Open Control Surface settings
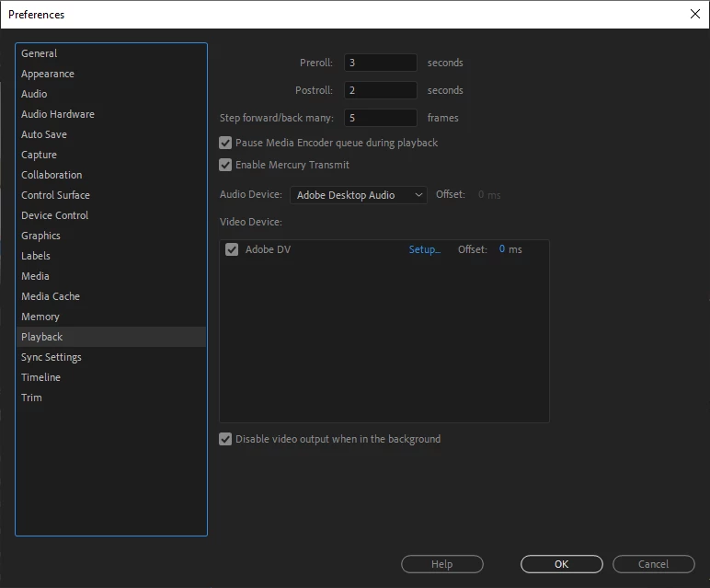Screen dimensions: 710x588 click(x=111, y=195)
